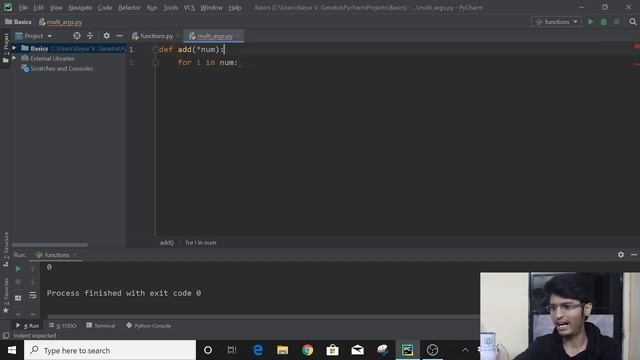Click the add() breadcrumb below editor
Viewport: 640px width, 360px height.
click(167, 242)
